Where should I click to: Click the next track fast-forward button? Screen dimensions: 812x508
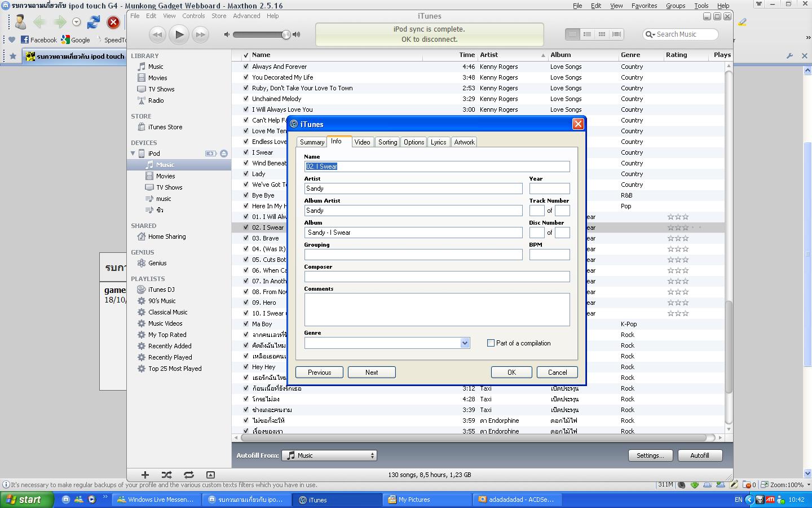point(200,34)
